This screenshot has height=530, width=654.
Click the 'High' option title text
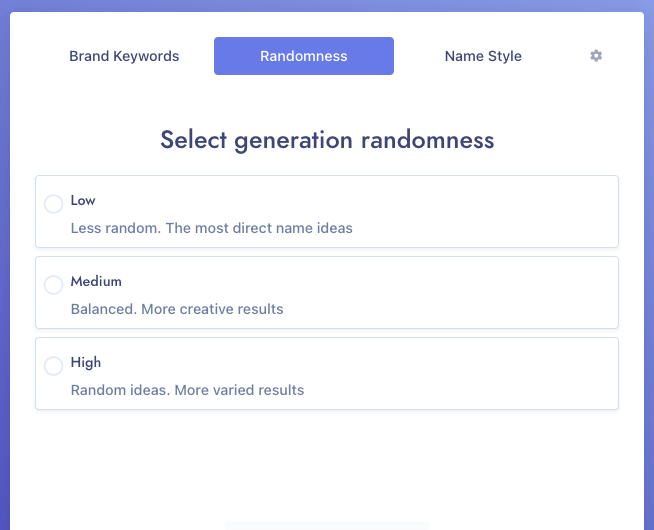[86, 363]
